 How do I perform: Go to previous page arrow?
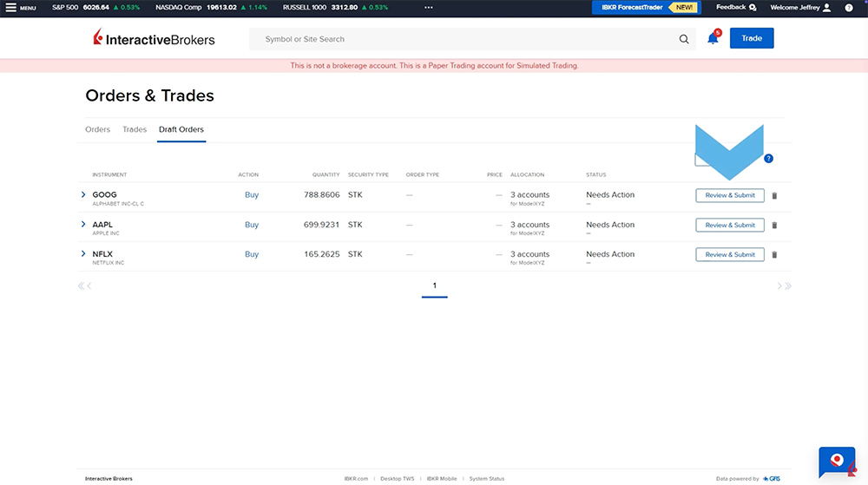pyautogui.click(x=89, y=286)
